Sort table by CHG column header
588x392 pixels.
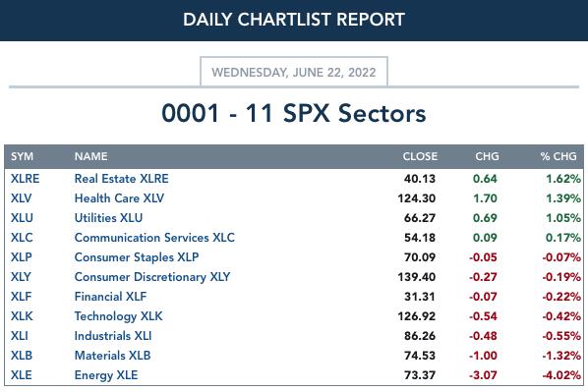point(487,156)
